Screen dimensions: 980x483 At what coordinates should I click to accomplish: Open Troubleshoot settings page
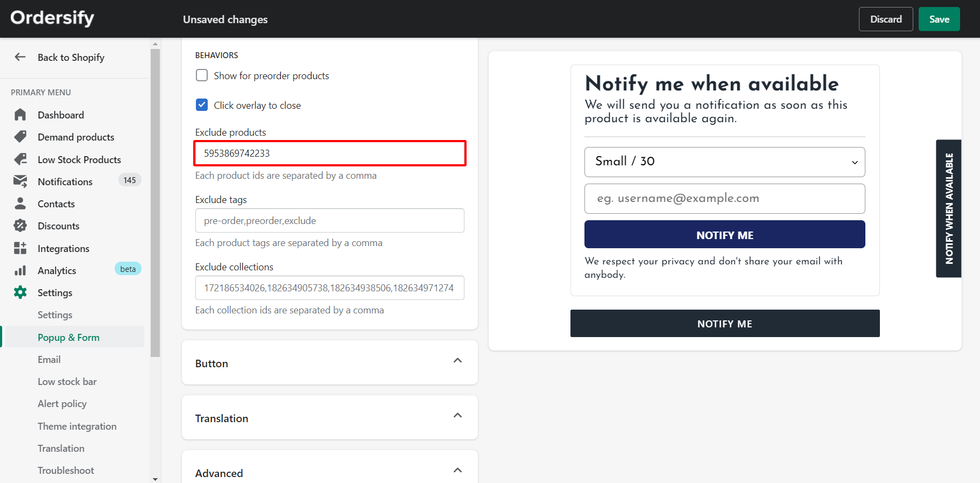(x=66, y=470)
